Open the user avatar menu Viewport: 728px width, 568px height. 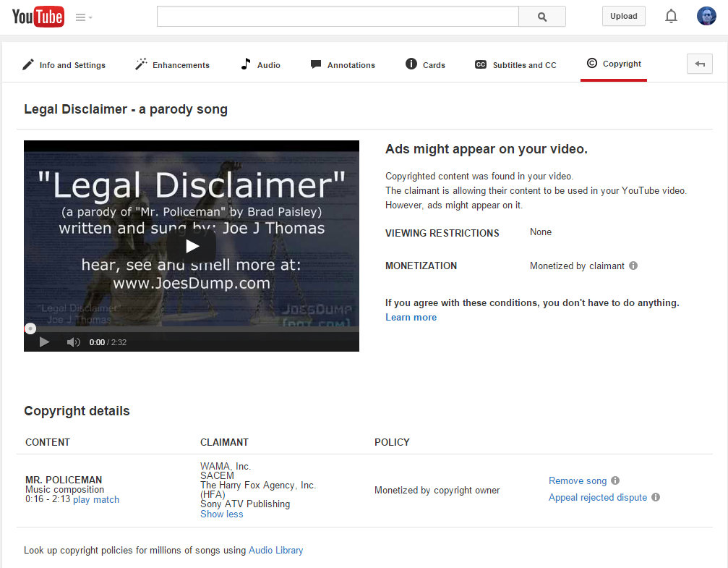coord(706,16)
